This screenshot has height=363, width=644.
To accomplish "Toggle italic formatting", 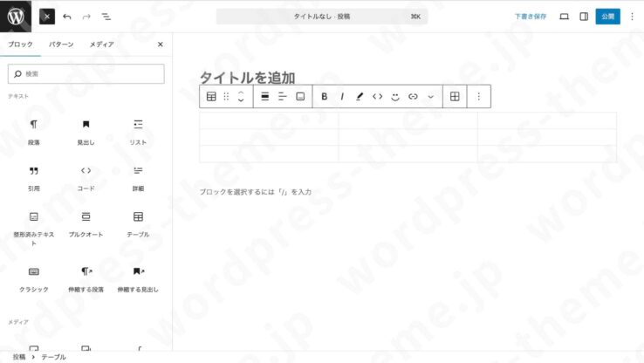I will [342, 97].
